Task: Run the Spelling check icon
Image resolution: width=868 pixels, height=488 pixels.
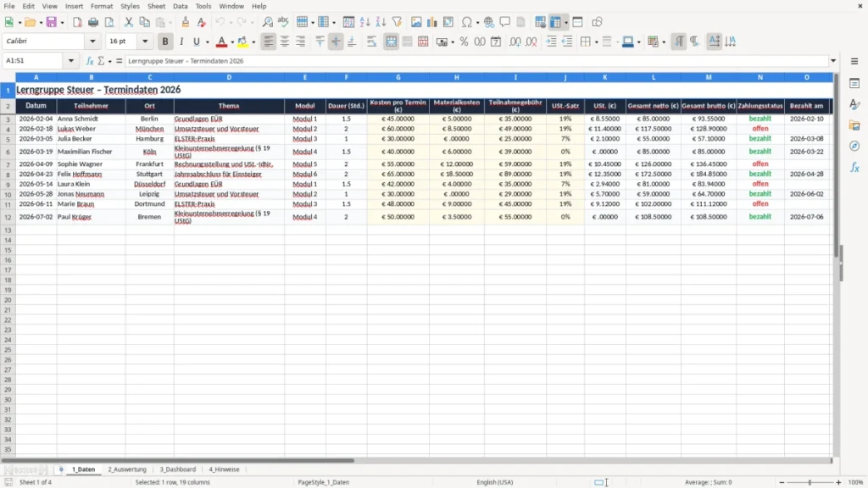Action: [283, 22]
